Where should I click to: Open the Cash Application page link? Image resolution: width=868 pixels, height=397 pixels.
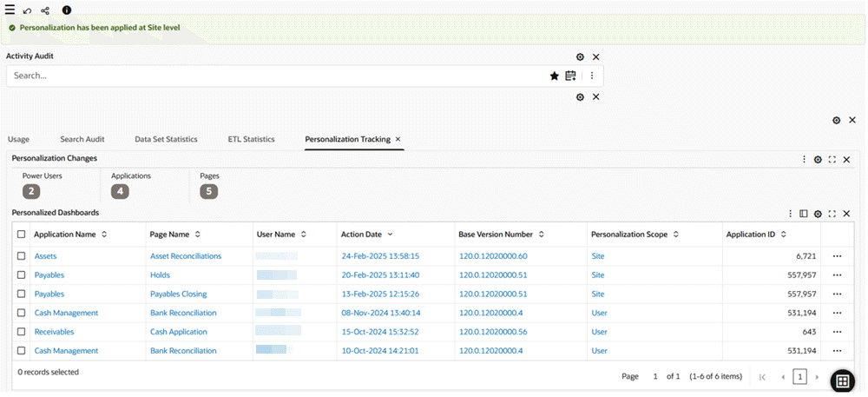[178, 332]
